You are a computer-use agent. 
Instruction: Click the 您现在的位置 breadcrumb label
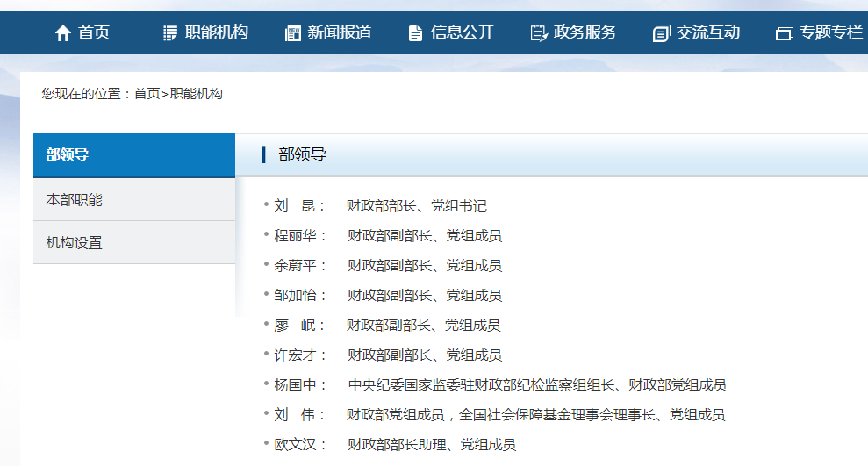(x=81, y=94)
